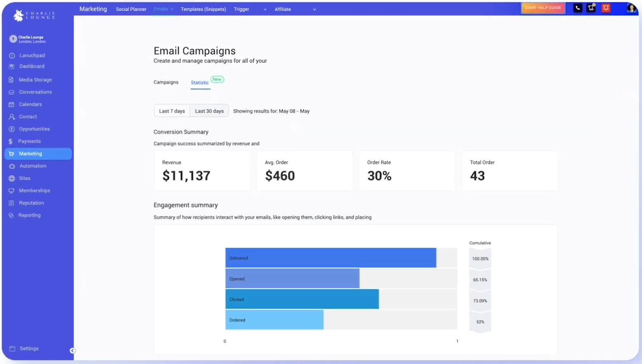This screenshot has width=642, height=364.
Task: Click the Contact person icon
Action: click(12, 117)
